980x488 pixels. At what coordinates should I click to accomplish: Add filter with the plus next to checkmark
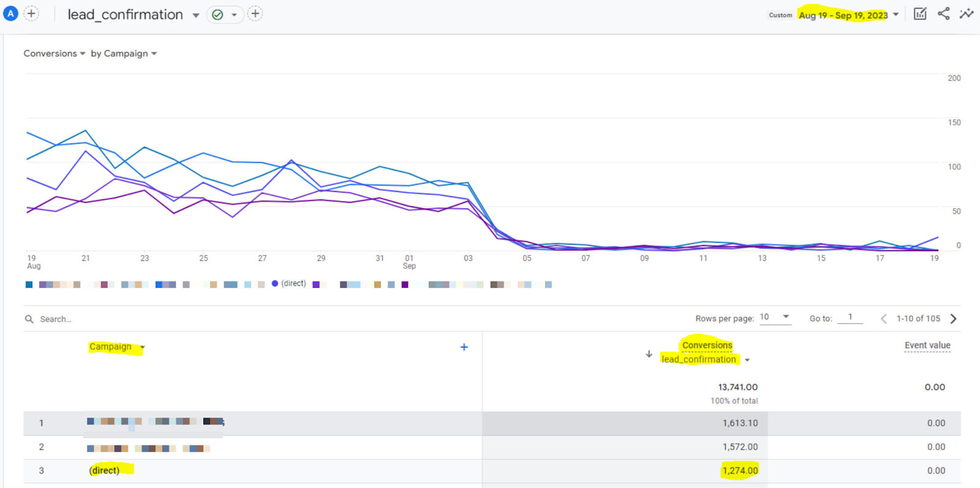coord(255,13)
